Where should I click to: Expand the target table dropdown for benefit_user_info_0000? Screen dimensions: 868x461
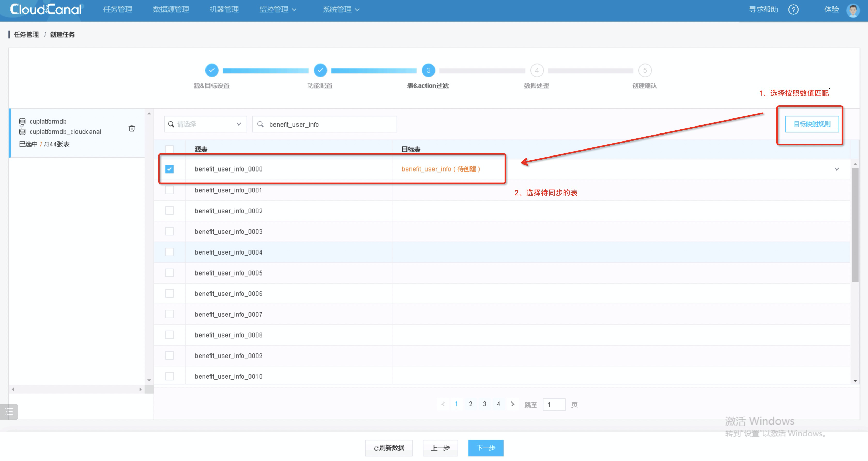coord(837,169)
